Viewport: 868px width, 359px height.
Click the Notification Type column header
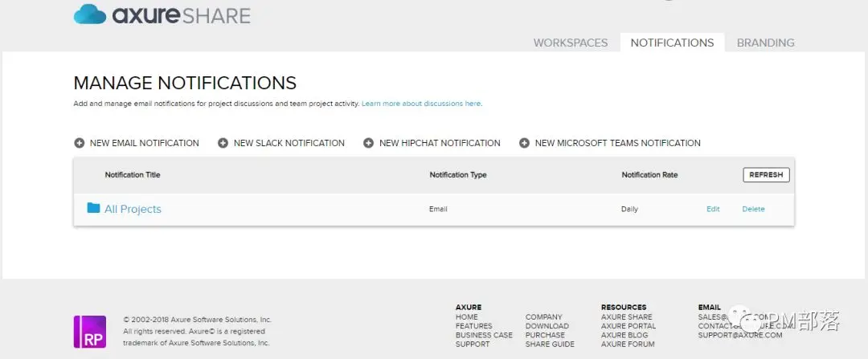(458, 175)
